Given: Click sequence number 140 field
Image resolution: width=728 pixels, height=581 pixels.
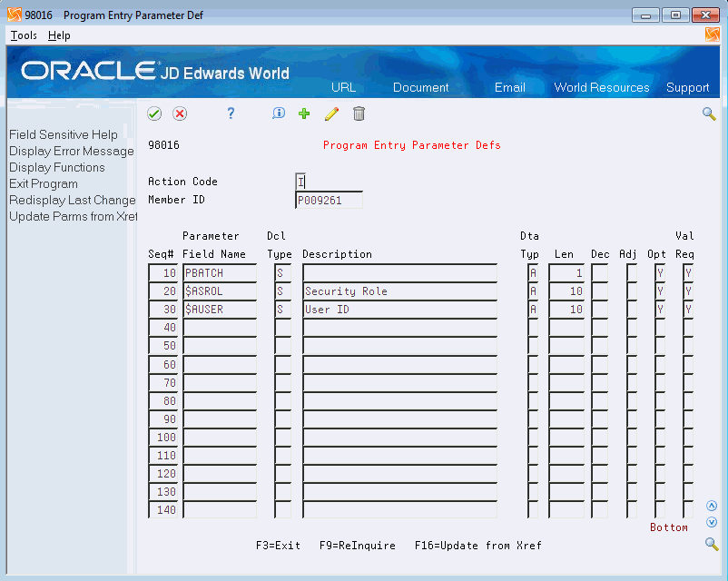Looking at the screenshot, I should point(163,510).
